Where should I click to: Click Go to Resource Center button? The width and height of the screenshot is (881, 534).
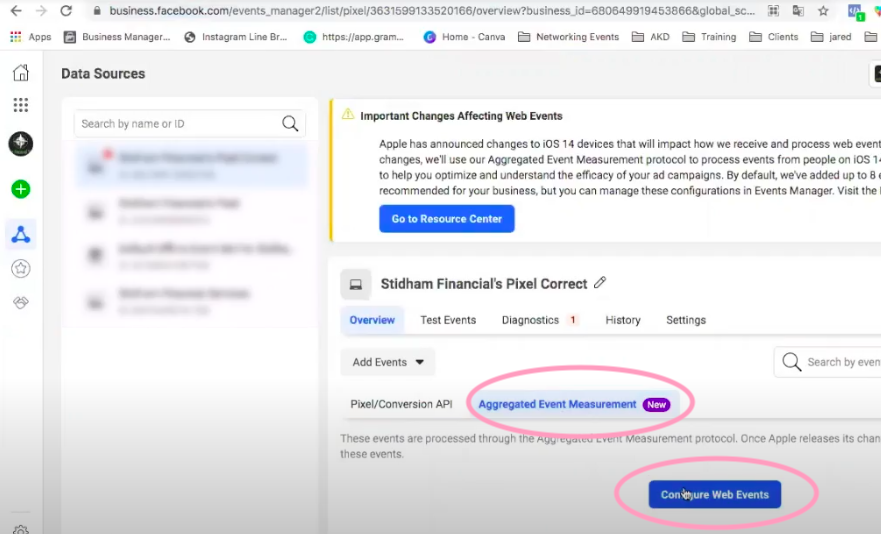[447, 219]
